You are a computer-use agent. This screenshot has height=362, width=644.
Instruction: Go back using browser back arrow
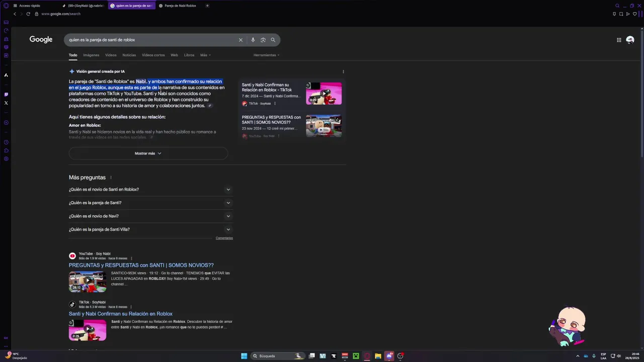pos(15,14)
